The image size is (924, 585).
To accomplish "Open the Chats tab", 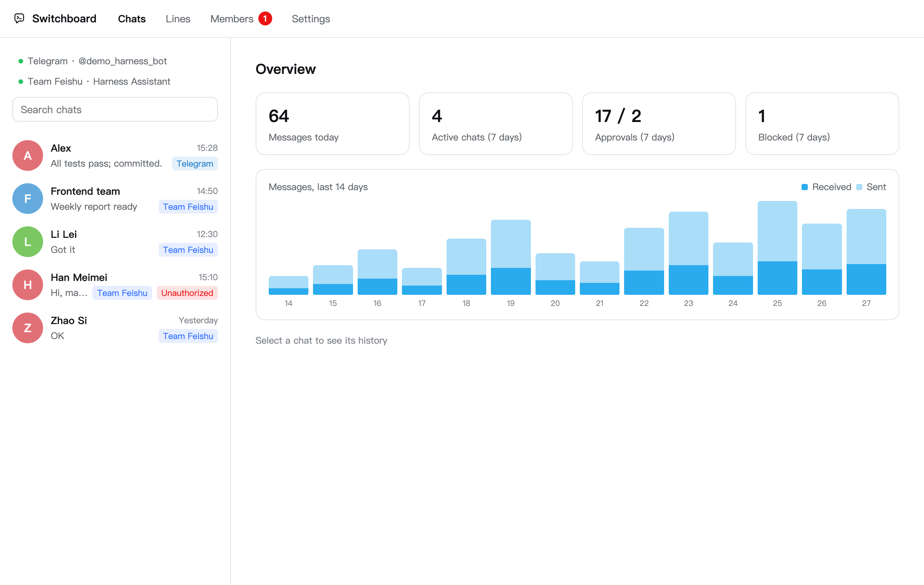I will pyautogui.click(x=132, y=18).
